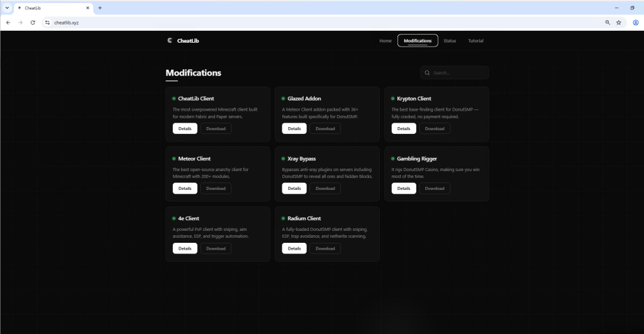Click the CheatLib logo icon
Screen dimensions: 644x334
tap(170, 40)
